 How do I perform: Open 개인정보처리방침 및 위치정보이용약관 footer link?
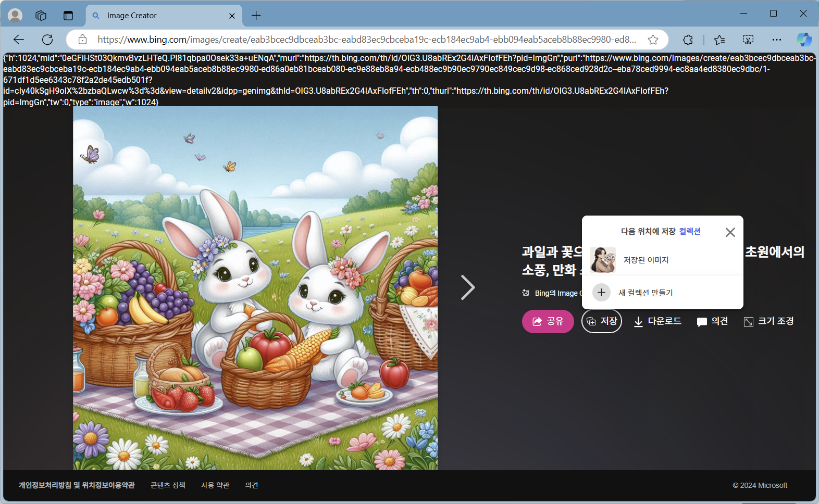(x=77, y=485)
